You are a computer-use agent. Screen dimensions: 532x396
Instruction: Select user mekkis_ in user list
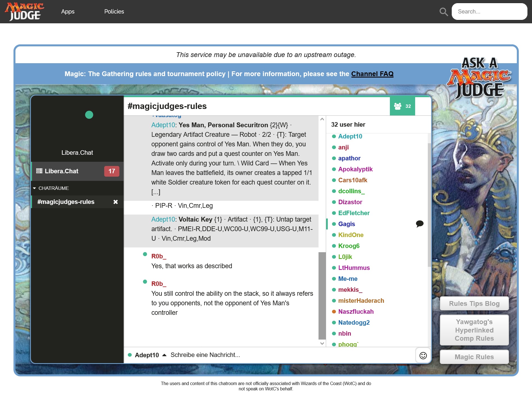(350, 290)
